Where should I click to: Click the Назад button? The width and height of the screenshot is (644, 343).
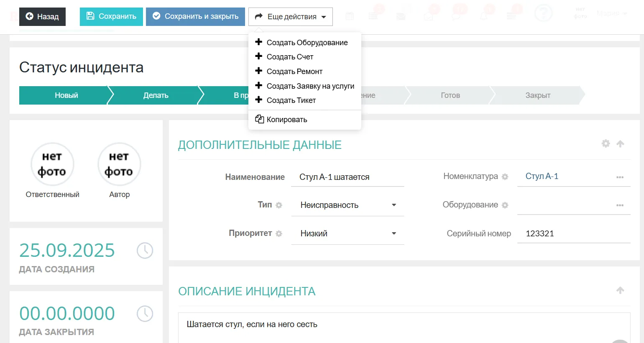coord(42,17)
